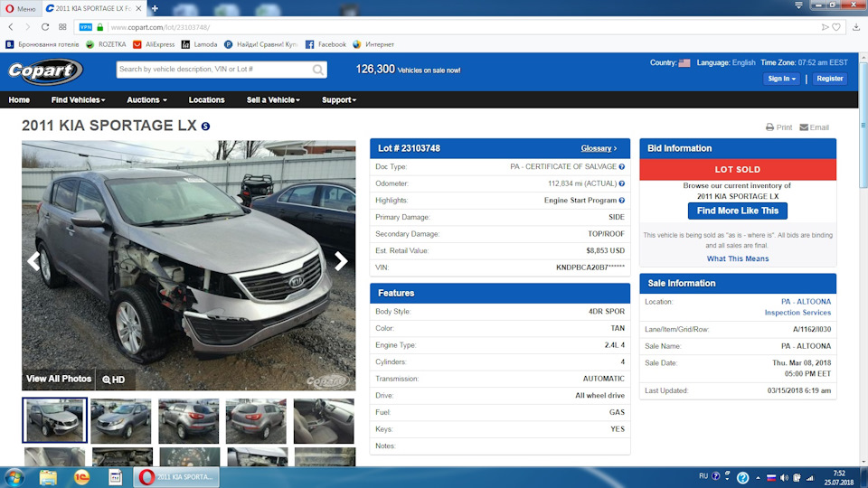The height and width of the screenshot is (488, 868).
Task: Click View All Photos
Action: (59, 379)
